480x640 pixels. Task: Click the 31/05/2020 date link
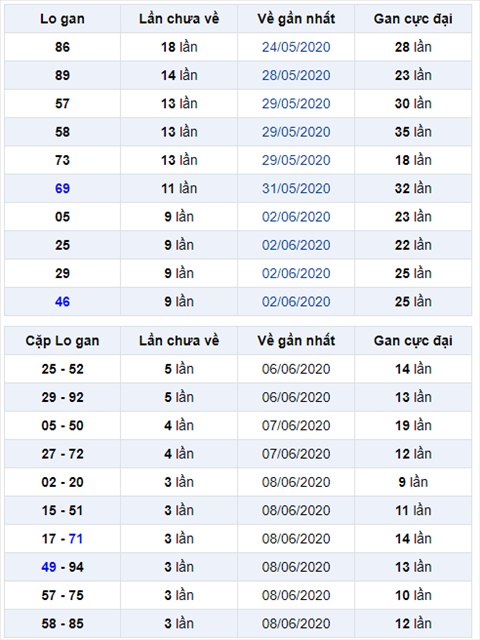[x=296, y=188]
